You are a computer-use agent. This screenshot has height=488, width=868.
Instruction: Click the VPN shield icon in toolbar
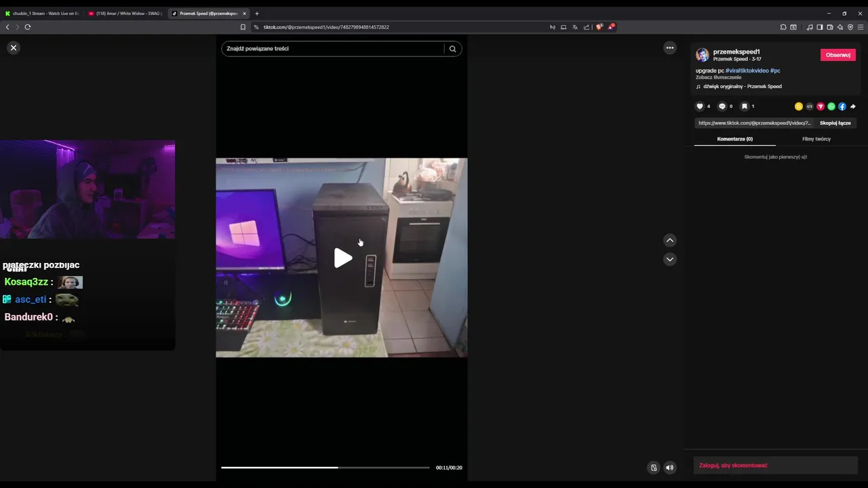[x=850, y=27]
